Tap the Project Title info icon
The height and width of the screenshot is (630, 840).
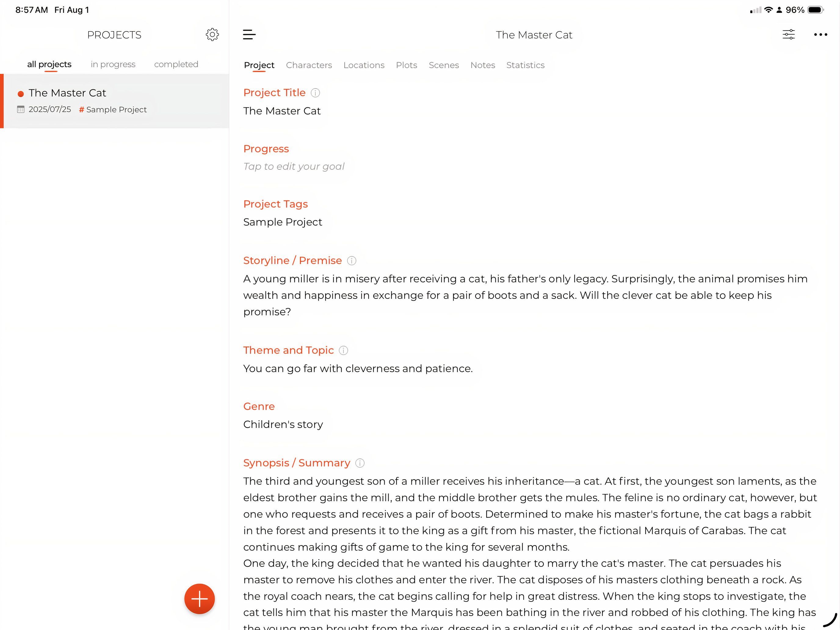pos(315,93)
